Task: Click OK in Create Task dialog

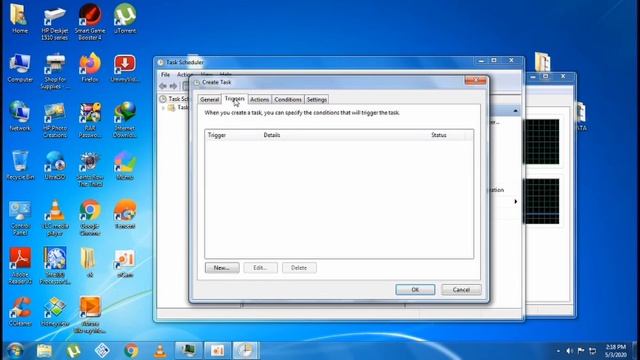Action: pos(415,289)
